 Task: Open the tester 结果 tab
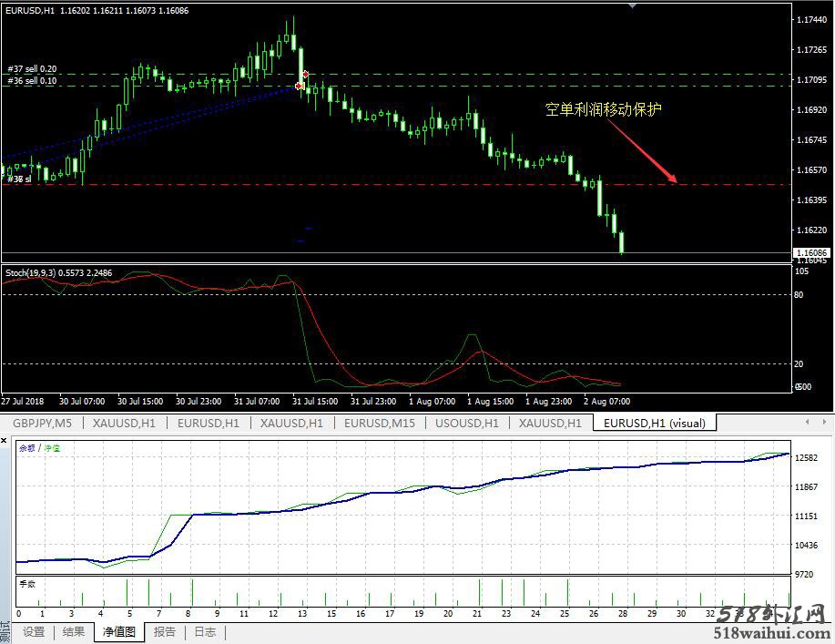74,632
